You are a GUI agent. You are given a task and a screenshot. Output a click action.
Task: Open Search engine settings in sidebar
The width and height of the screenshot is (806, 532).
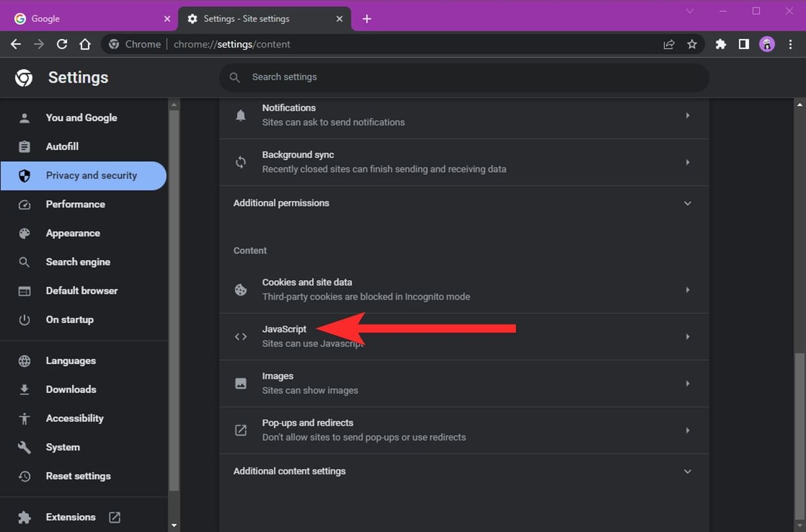[x=78, y=262]
